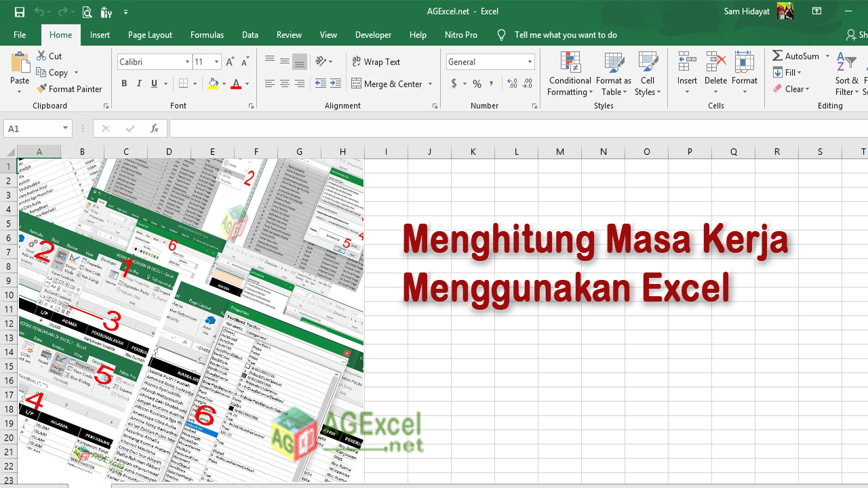Align text to middle vertically
The image size is (868, 488).
click(x=285, y=61)
